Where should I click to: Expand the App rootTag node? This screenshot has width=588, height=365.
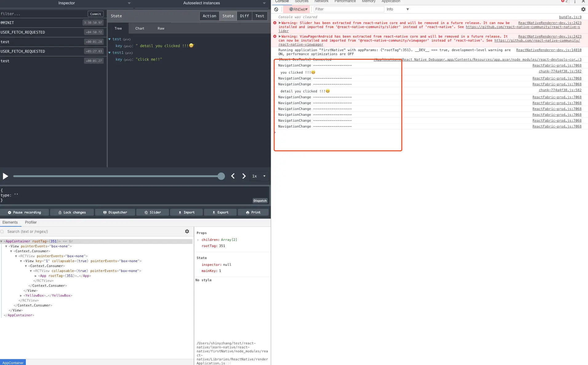[x=36, y=276]
